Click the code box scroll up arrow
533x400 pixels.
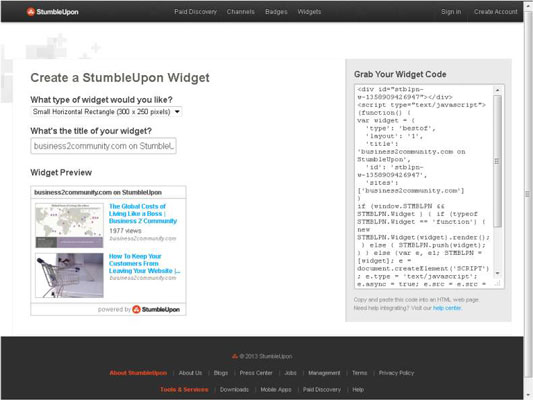497,90
